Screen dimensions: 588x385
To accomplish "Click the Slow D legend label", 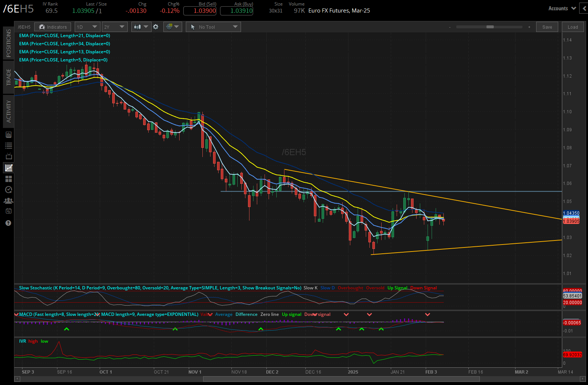I will (x=327, y=288).
